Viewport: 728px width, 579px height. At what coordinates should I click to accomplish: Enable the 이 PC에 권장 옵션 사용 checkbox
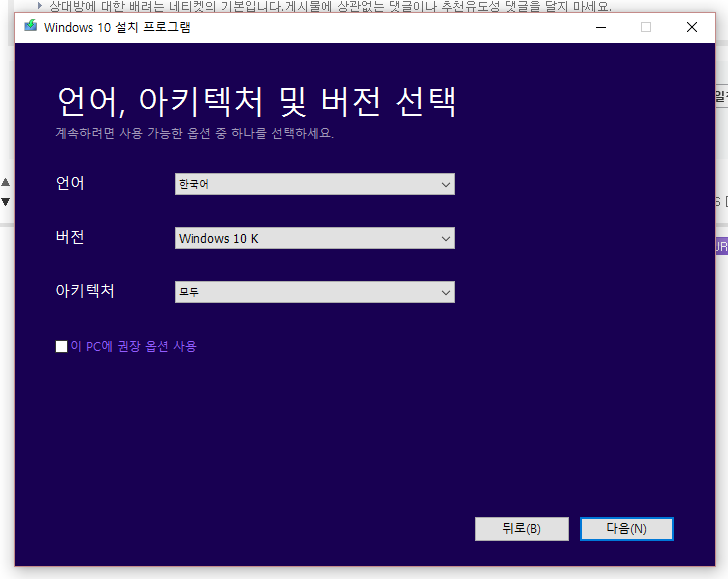(x=61, y=346)
